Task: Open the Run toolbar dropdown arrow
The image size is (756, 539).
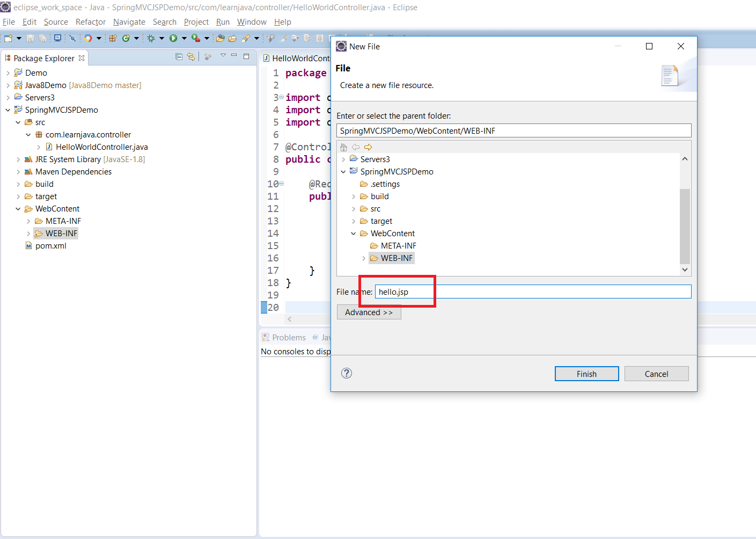Action: (x=184, y=38)
